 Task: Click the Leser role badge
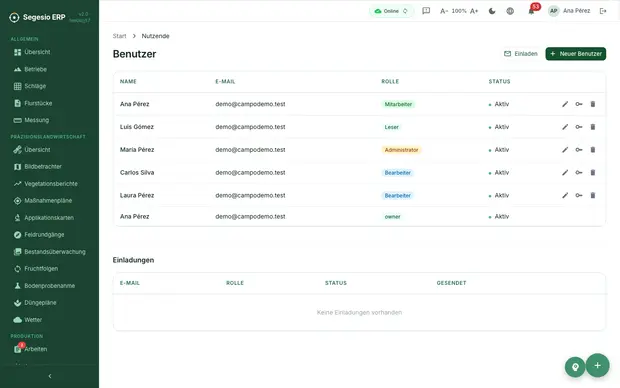391,127
